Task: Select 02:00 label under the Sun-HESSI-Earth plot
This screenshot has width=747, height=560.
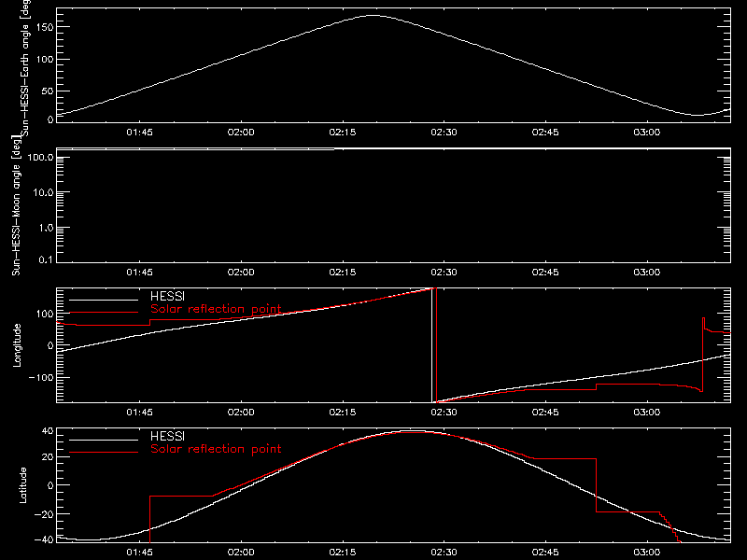Action: (241, 133)
